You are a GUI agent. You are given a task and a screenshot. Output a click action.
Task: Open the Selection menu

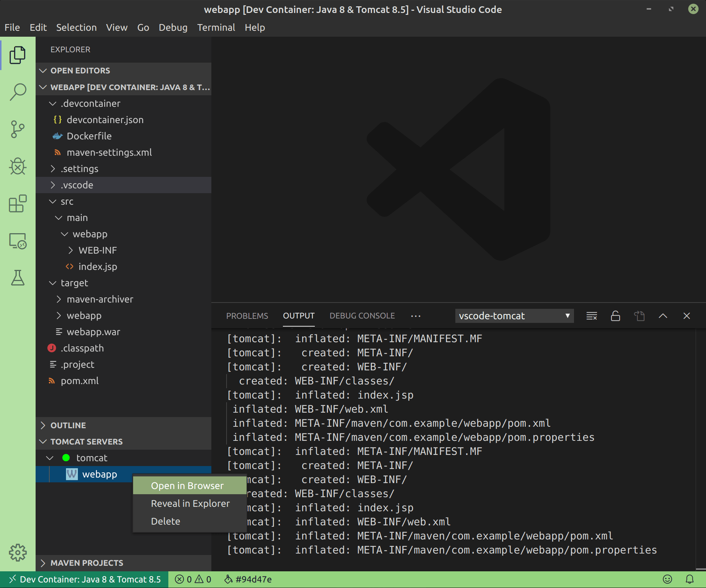coord(76,27)
